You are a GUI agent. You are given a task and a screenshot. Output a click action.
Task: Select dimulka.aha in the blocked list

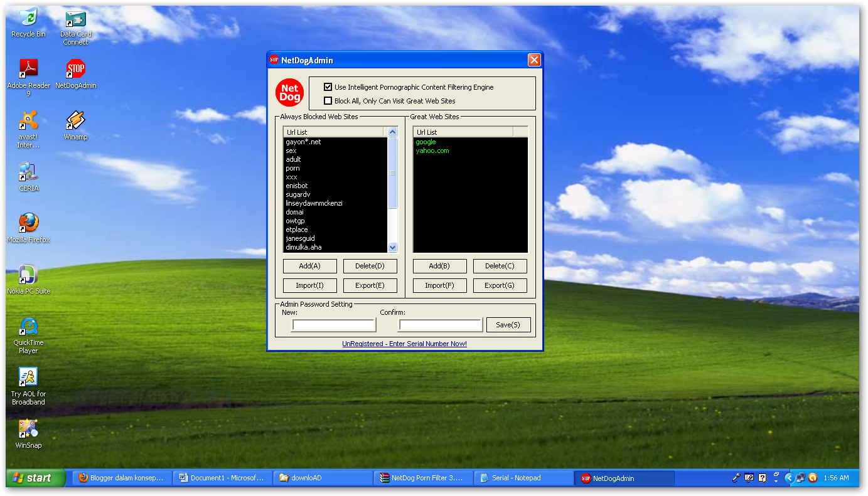point(304,247)
